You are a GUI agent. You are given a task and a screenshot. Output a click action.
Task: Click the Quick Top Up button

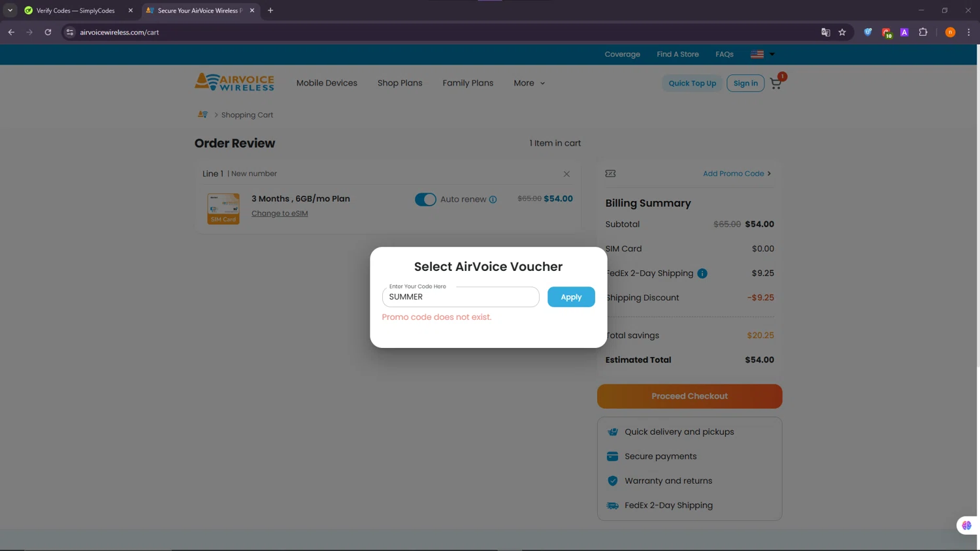tap(692, 83)
